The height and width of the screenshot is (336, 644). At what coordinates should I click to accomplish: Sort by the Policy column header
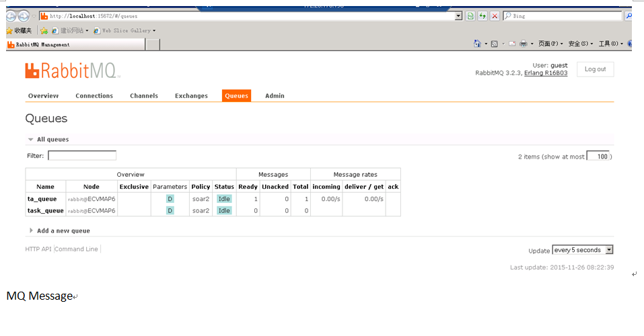201,187
